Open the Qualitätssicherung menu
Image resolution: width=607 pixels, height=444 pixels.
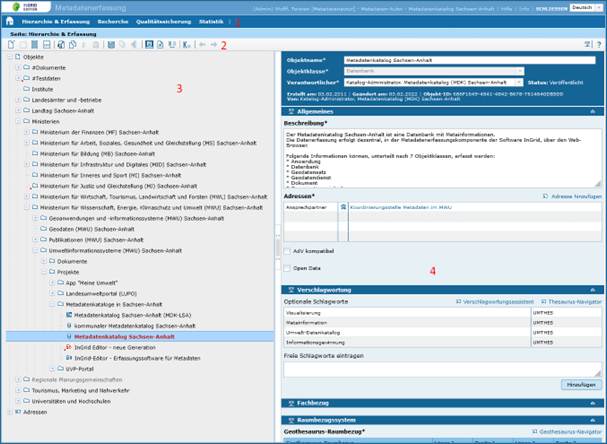[163, 22]
